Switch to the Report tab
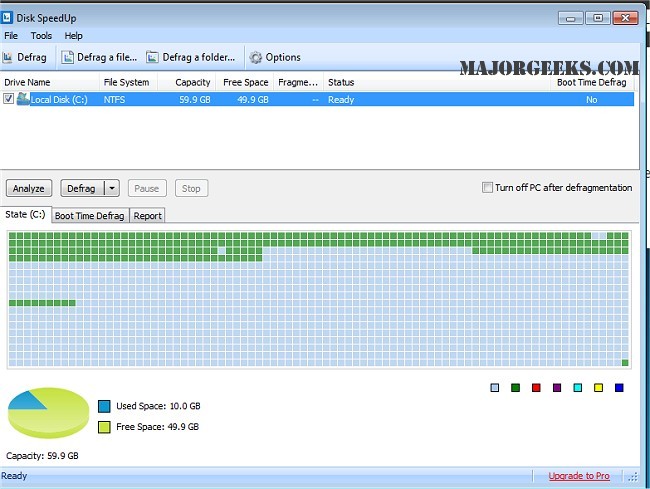Image resolution: width=650 pixels, height=489 pixels. pyautogui.click(x=147, y=215)
